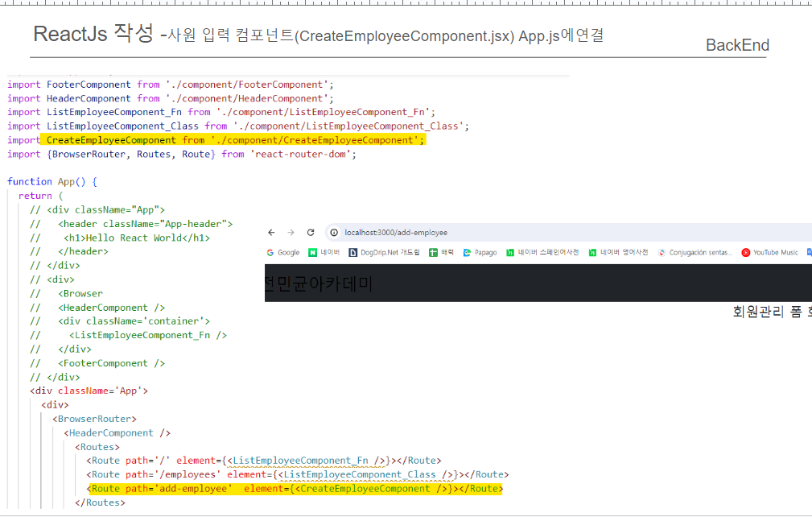Click the <Routes> opening tag

[97, 447]
